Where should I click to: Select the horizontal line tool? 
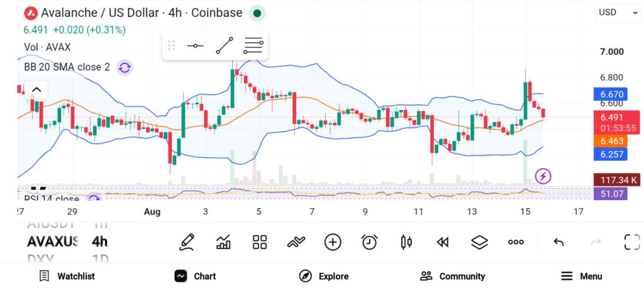click(x=195, y=45)
